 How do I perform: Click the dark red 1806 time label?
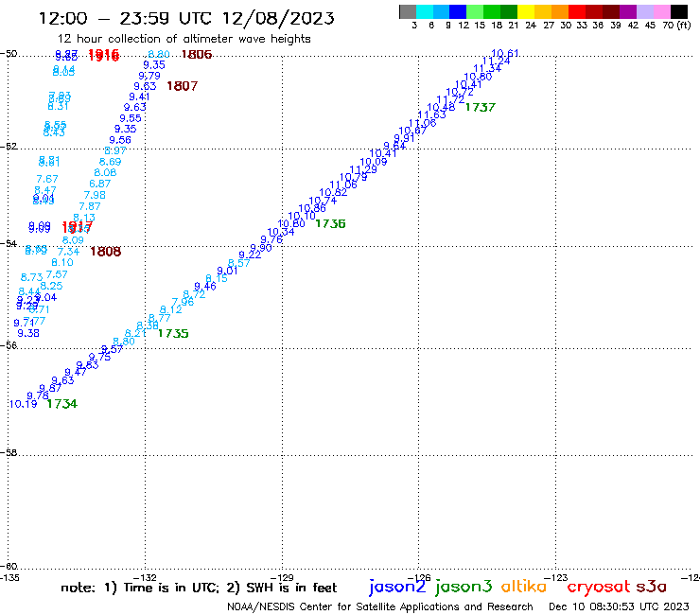pos(197,55)
